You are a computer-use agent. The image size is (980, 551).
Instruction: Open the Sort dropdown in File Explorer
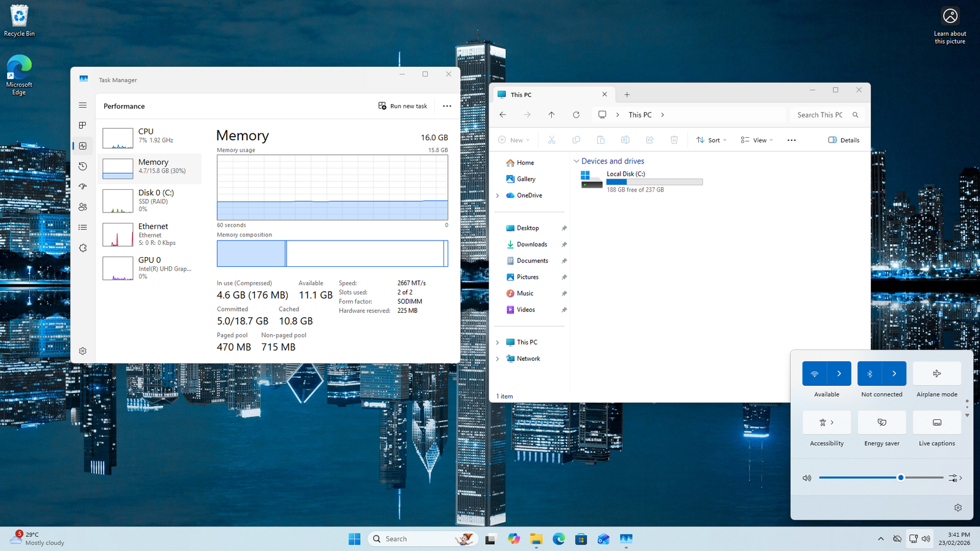point(711,140)
